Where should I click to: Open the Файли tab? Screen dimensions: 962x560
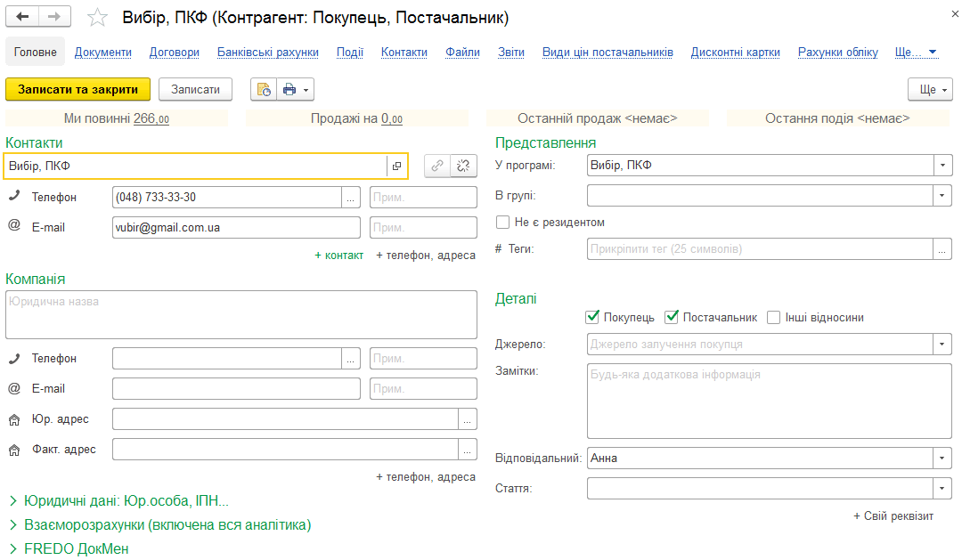[x=462, y=53]
